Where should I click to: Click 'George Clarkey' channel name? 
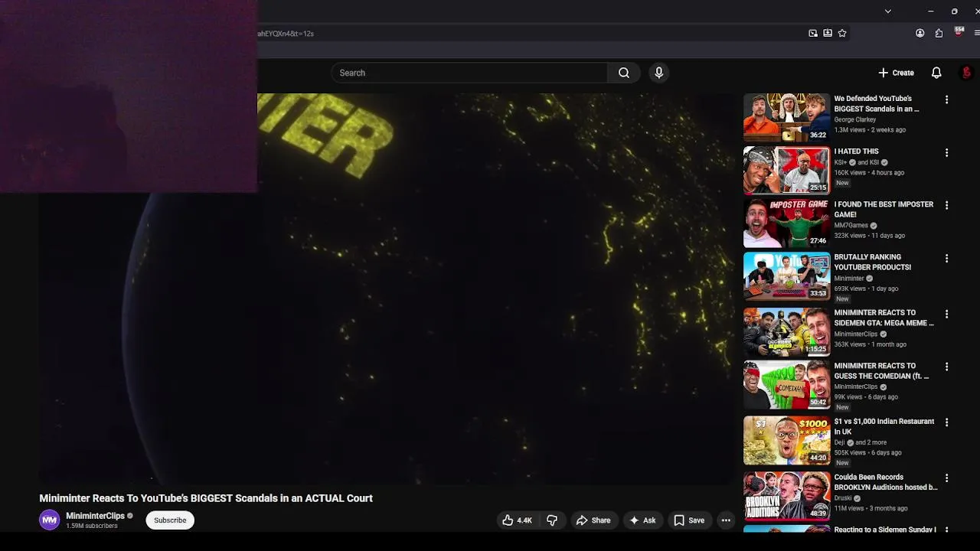click(x=854, y=120)
